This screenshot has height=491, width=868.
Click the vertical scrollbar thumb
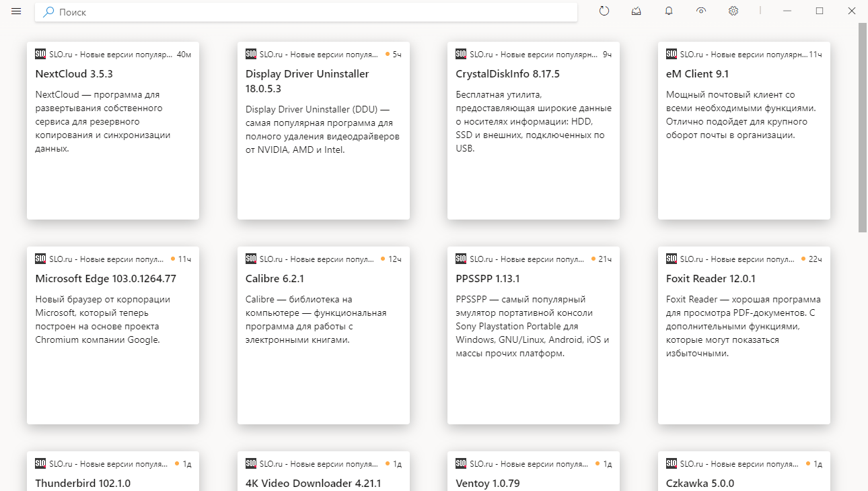(x=863, y=127)
